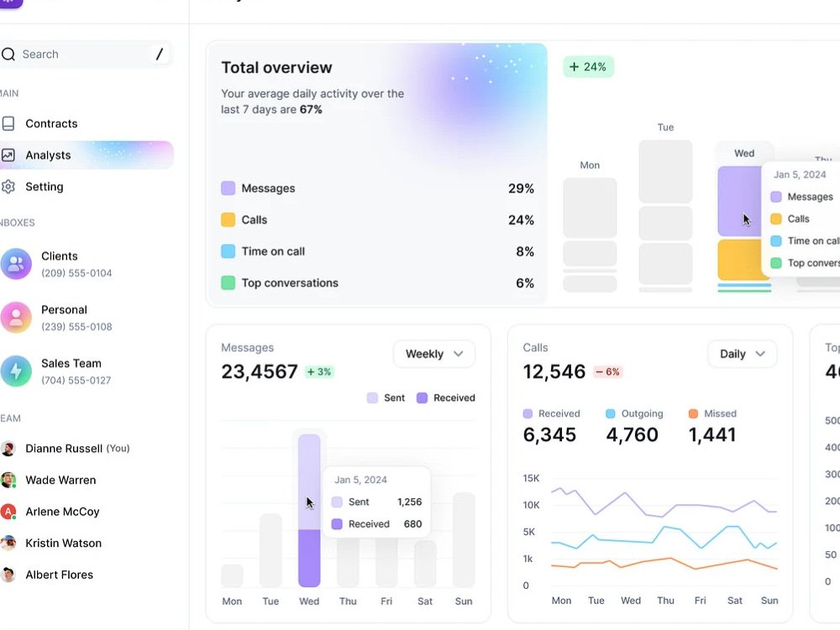Click the Clients phone number (209) 555-0104
The height and width of the screenshot is (630, 840).
click(76, 273)
